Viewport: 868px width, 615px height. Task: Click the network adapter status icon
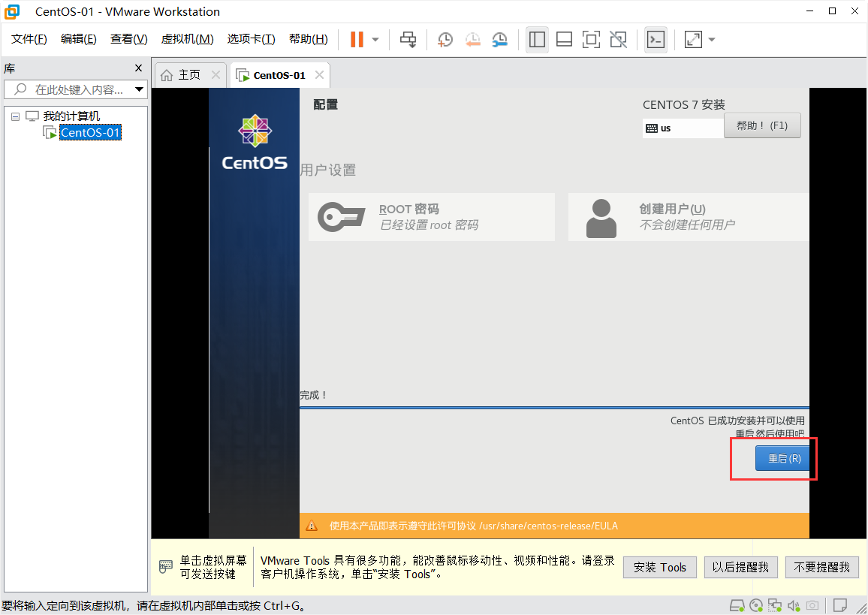tap(774, 605)
